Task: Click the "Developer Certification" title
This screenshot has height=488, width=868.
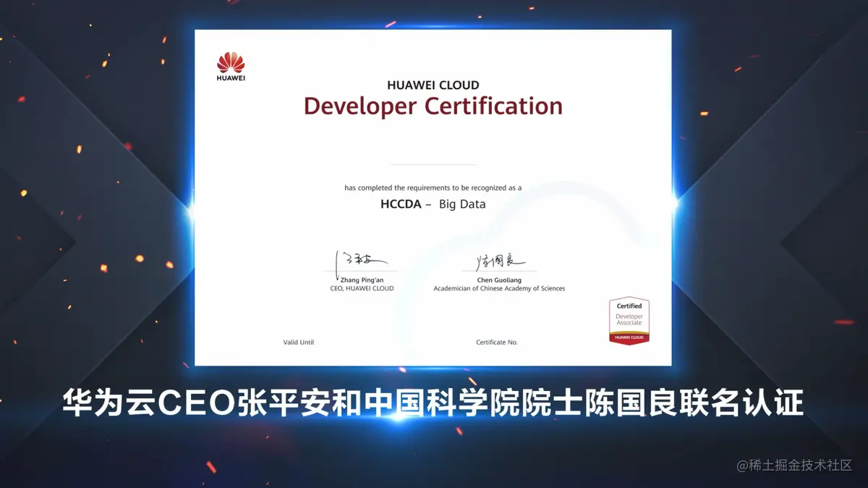Action: point(433,106)
